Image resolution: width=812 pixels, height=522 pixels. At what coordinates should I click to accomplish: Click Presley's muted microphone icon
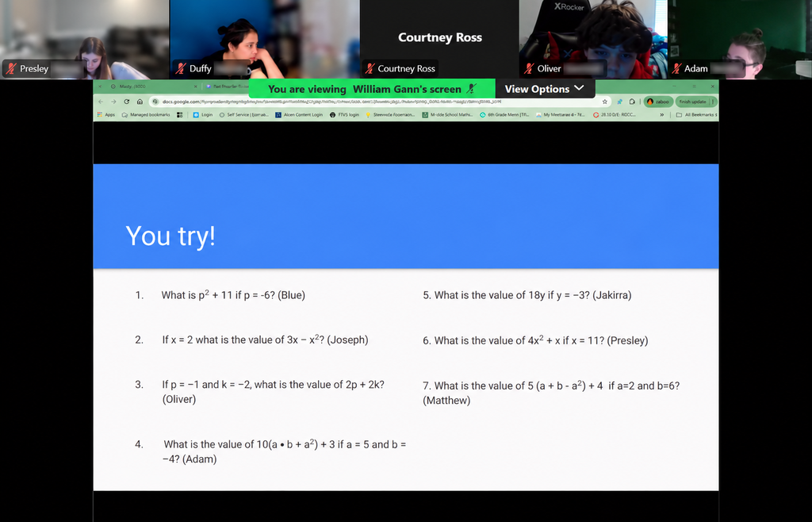11,68
